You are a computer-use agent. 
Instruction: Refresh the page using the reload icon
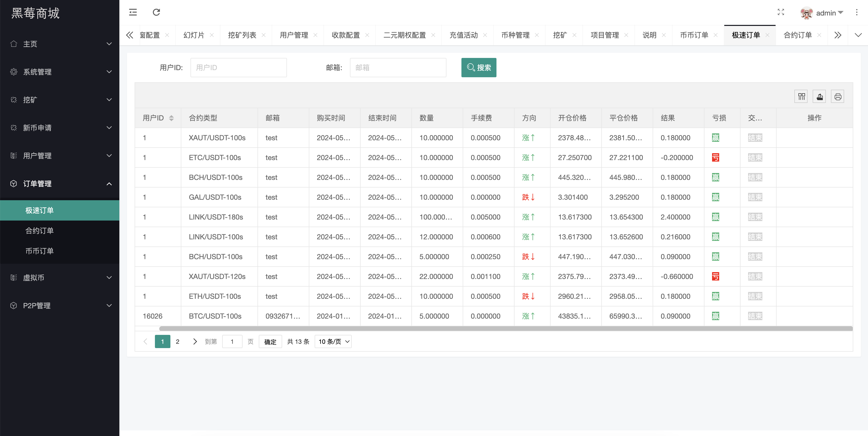[156, 12]
